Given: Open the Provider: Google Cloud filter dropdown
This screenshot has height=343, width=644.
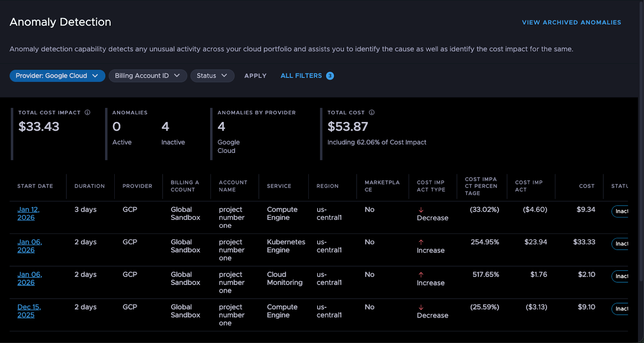Looking at the screenshot, I should click(x=57, y=76).
